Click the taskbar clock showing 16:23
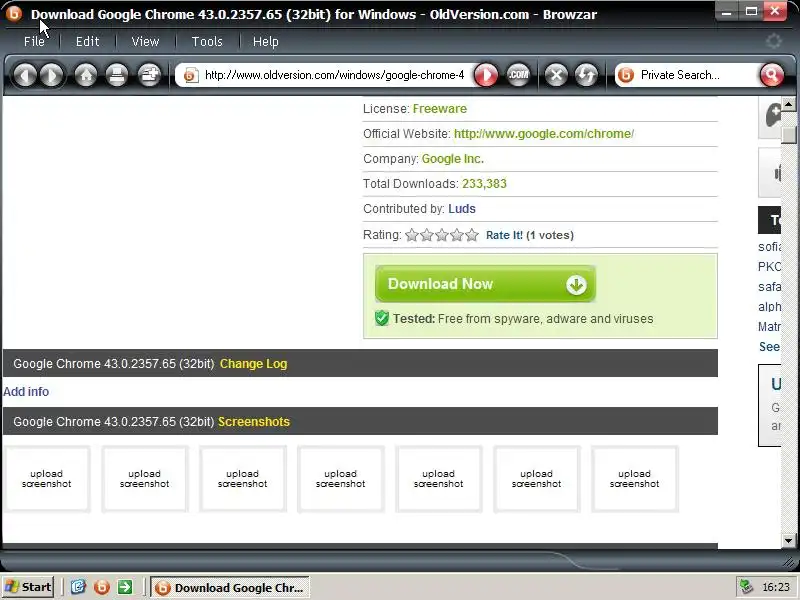This screenshot has width=800, height=600. click(x=776, y=587)
